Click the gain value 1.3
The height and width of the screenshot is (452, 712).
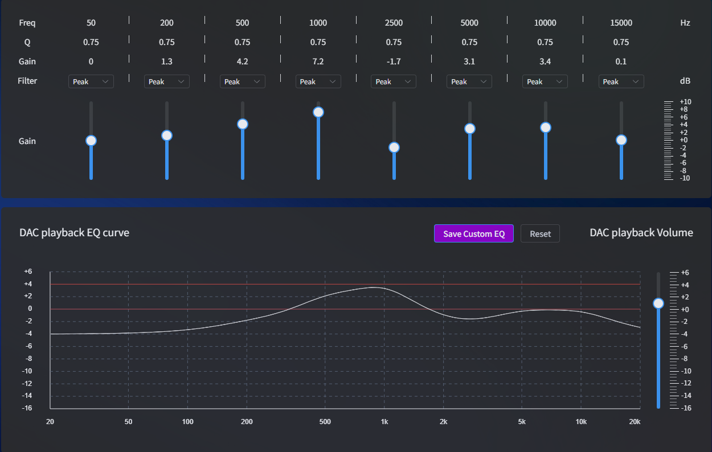coord(167,61)
